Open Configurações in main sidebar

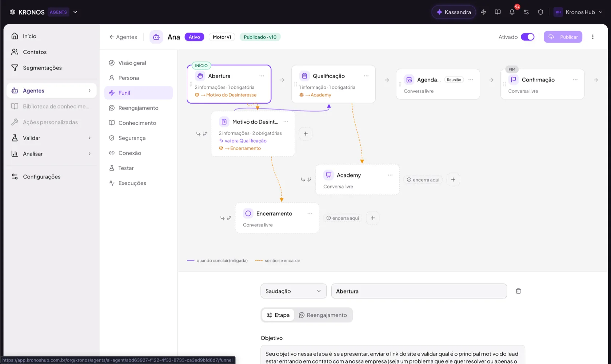point(51,177)
